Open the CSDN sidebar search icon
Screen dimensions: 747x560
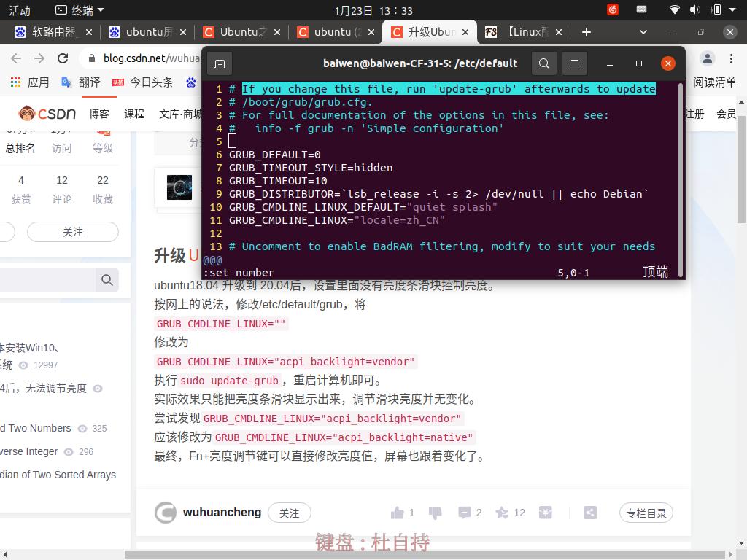point(107,280)
